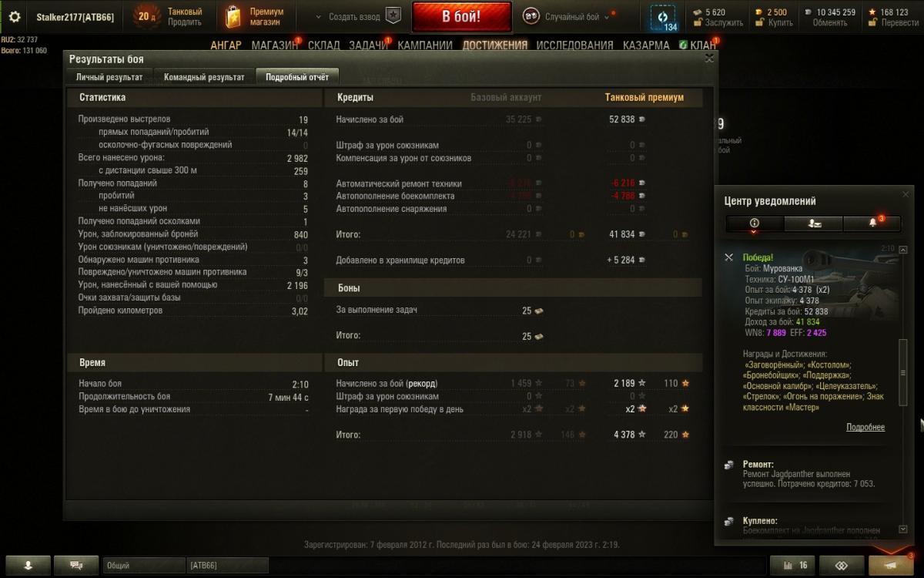Open the chat channels button
This screenshot has height=578, width=924.
tap(77, 565)
